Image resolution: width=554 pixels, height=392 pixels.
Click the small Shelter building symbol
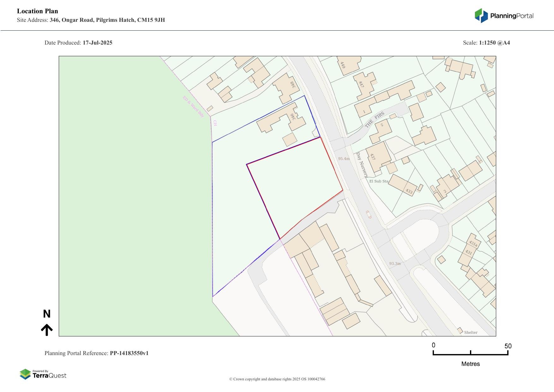click(x=460, y=330)
